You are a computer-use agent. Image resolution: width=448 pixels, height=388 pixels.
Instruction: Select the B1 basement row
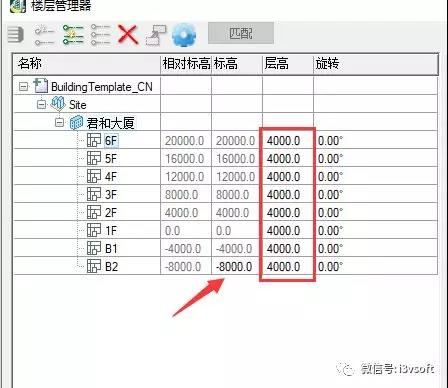click(225, 249)
